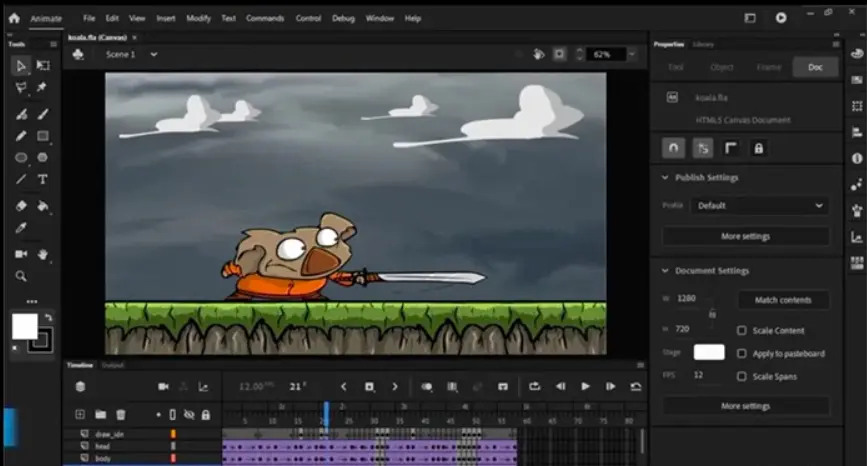
Task: Click the timeline add camera icon
Action: (163, 386)
